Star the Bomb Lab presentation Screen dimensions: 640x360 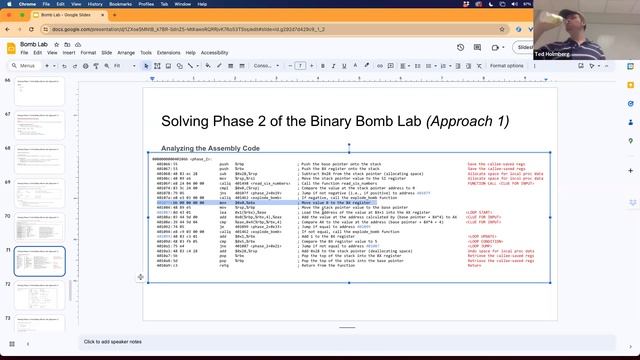[x=57, y=44]
